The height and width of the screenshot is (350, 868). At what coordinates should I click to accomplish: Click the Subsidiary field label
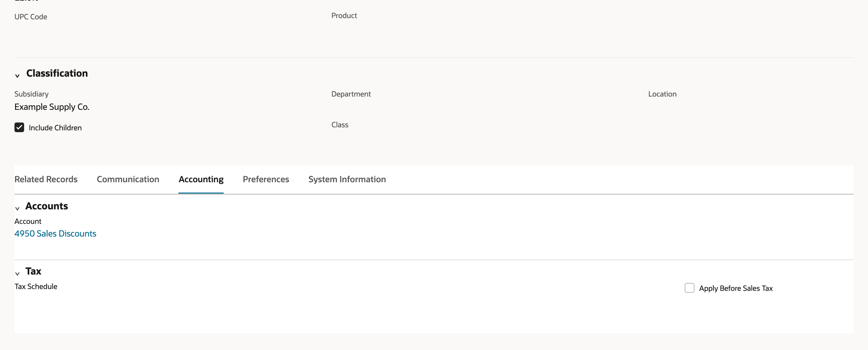tap(31, 94)
